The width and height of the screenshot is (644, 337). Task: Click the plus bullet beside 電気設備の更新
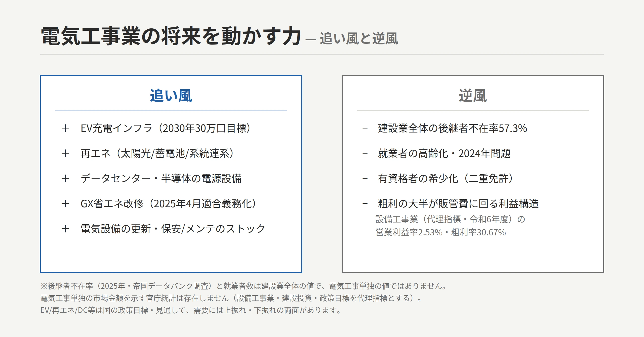pos(65,229)
